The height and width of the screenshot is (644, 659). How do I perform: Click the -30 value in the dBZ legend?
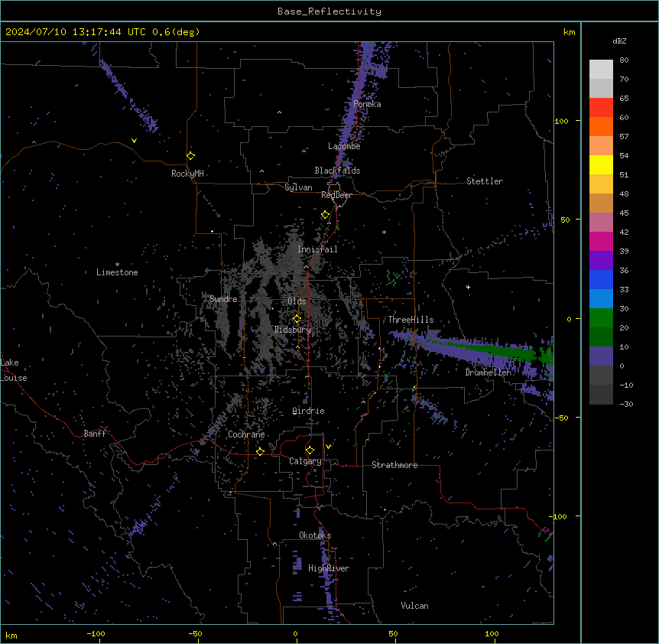[x=626, y=405]
